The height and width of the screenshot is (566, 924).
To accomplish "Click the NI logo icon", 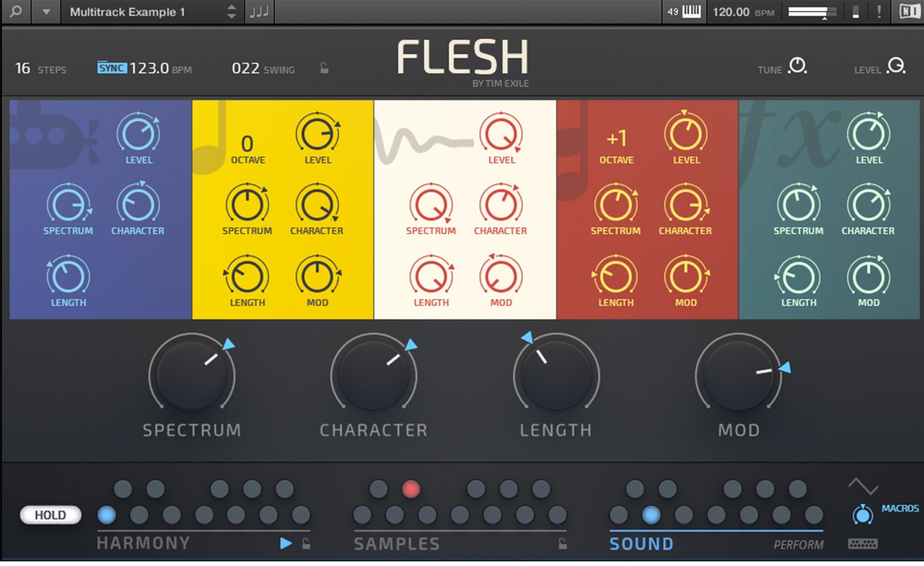I will pos(910,11).
